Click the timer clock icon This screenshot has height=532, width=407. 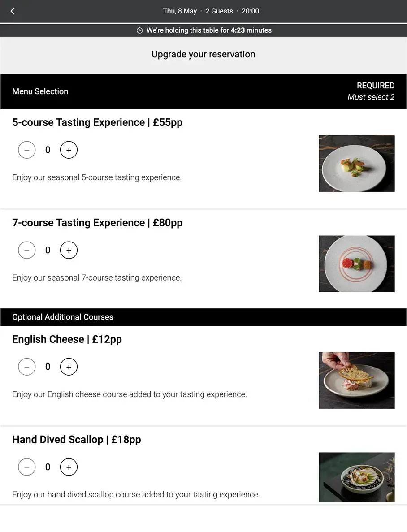[x=139, y=30]
